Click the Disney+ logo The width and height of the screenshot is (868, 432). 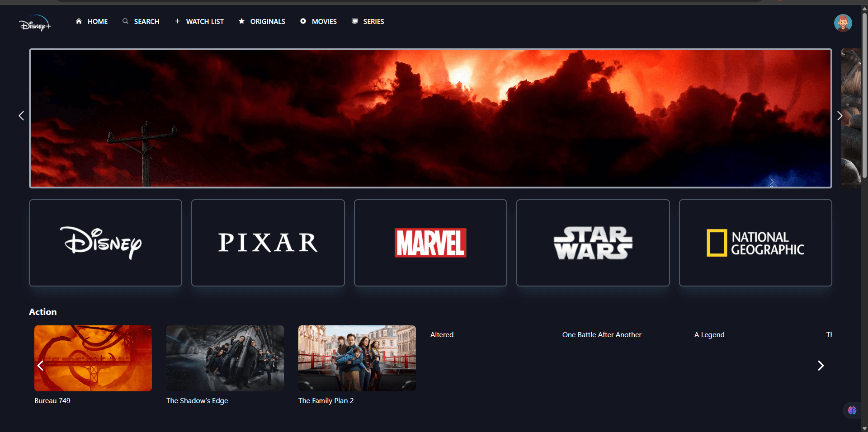tap(35, 23)
